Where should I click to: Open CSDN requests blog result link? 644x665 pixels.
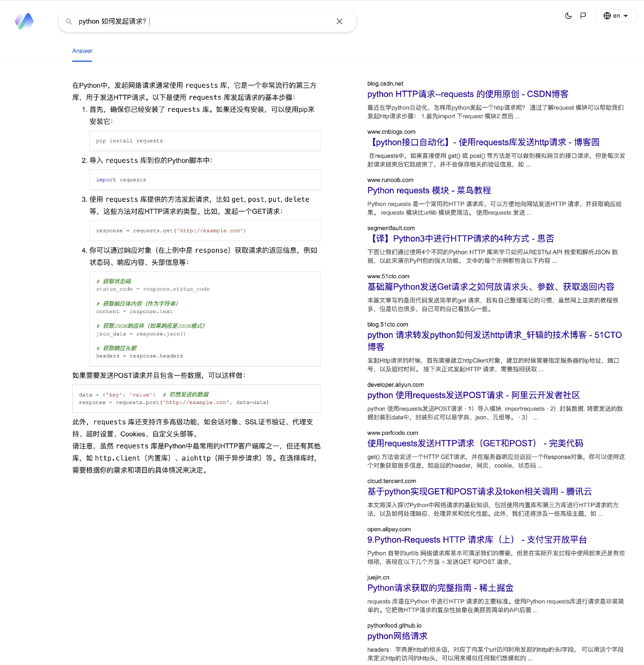pyautogui.click(x=468, y=94)
